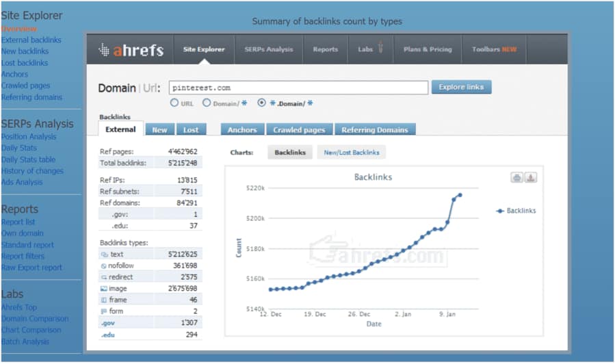Click the frame backlink type icon
This screenshot has width=615, height=364.
[104, 300]
